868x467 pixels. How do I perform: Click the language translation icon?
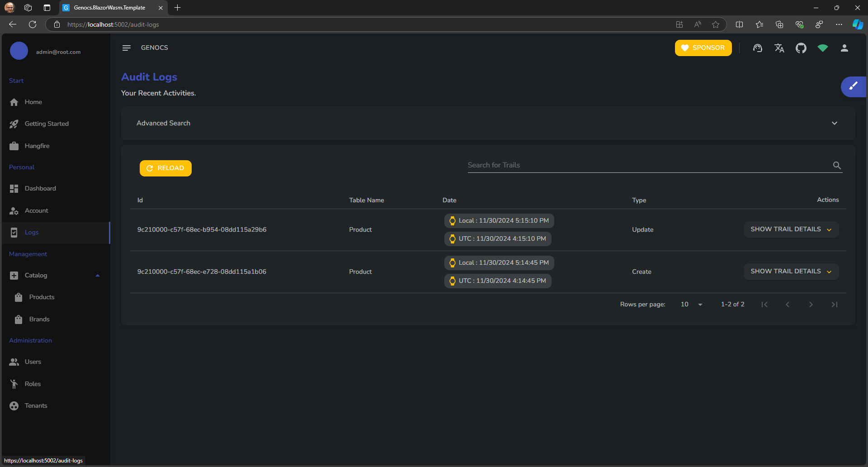tap(779, 48)
